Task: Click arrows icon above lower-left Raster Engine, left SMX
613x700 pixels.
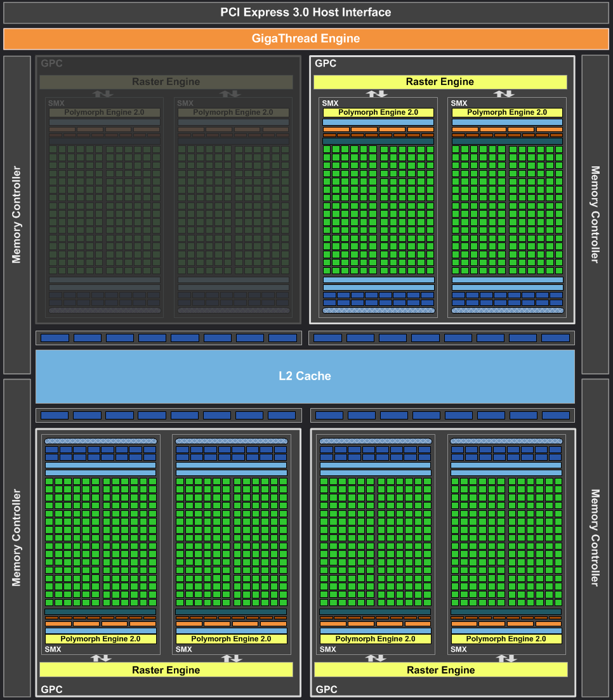Action: click(101, 658)
